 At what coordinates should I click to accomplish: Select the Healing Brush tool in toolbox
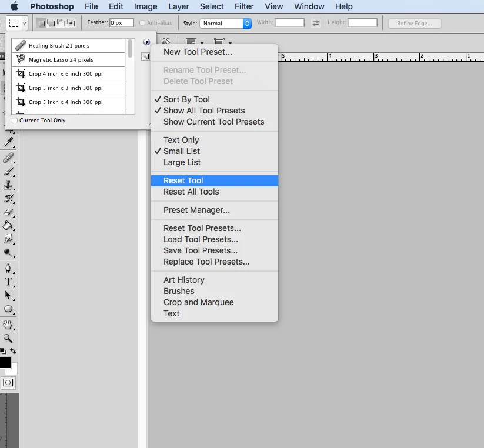[8, 158]
